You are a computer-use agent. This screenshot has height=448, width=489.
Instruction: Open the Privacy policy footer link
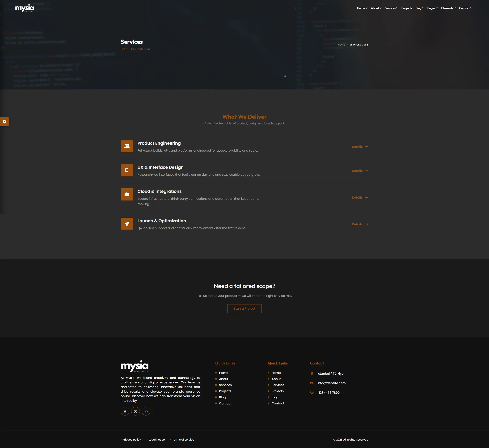(x=132, y=440)
